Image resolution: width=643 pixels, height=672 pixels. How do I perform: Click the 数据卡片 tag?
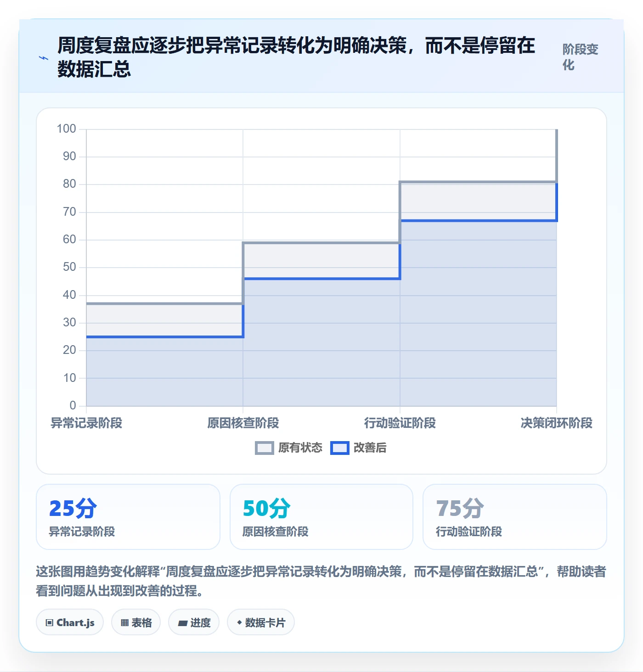coord(261,622)
